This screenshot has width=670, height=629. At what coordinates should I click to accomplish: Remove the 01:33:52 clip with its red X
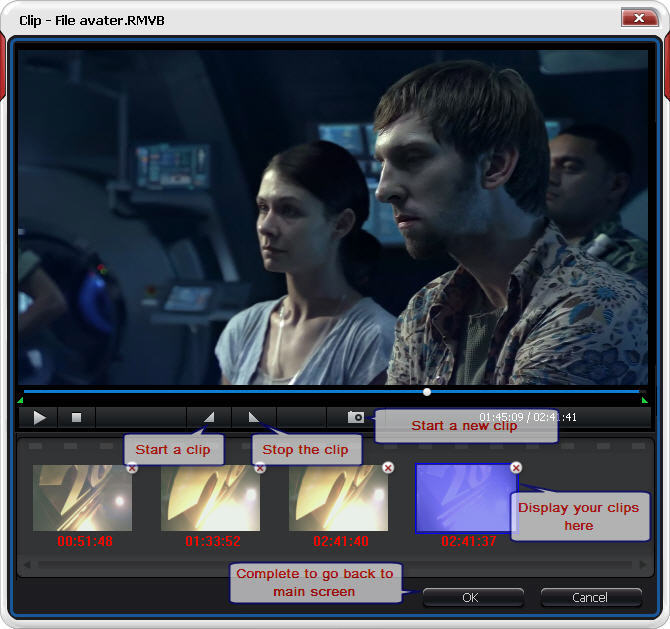[260, 468]
